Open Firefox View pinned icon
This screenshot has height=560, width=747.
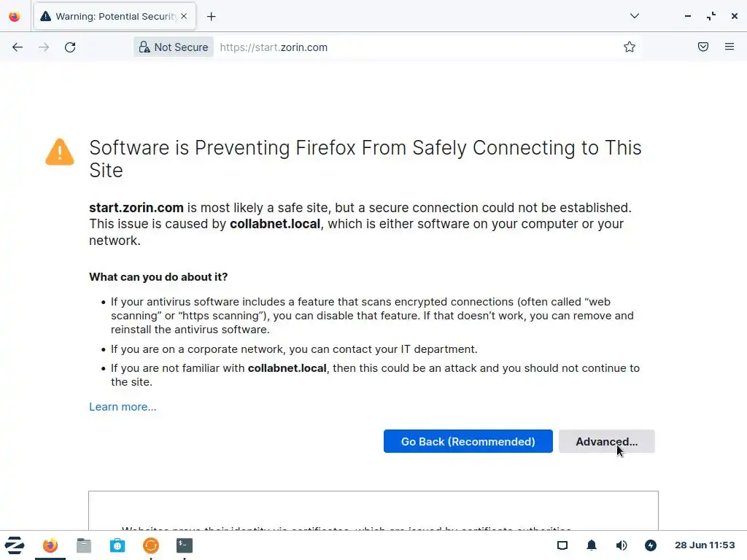pos(15,17)
